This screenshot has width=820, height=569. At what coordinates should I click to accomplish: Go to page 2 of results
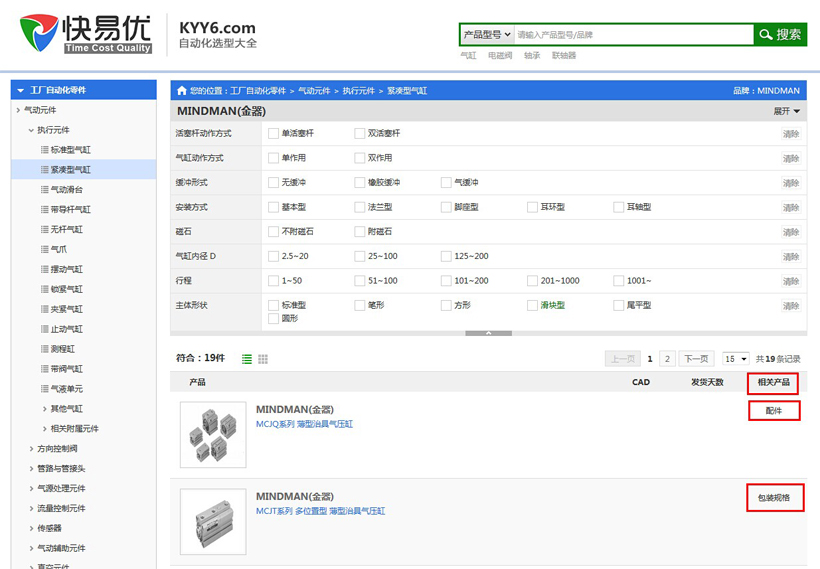(667, 359)
